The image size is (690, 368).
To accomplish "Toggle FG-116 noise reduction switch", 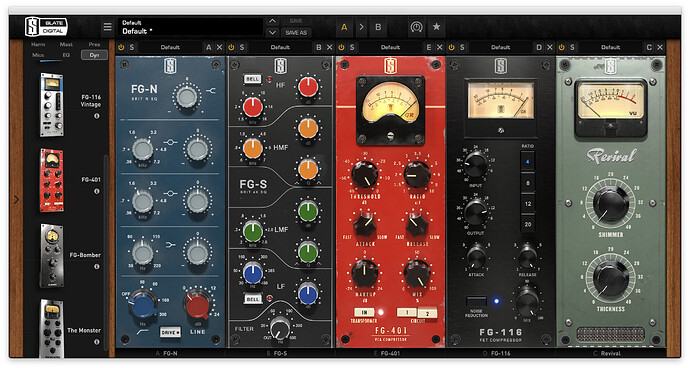I will click(476, 302).
